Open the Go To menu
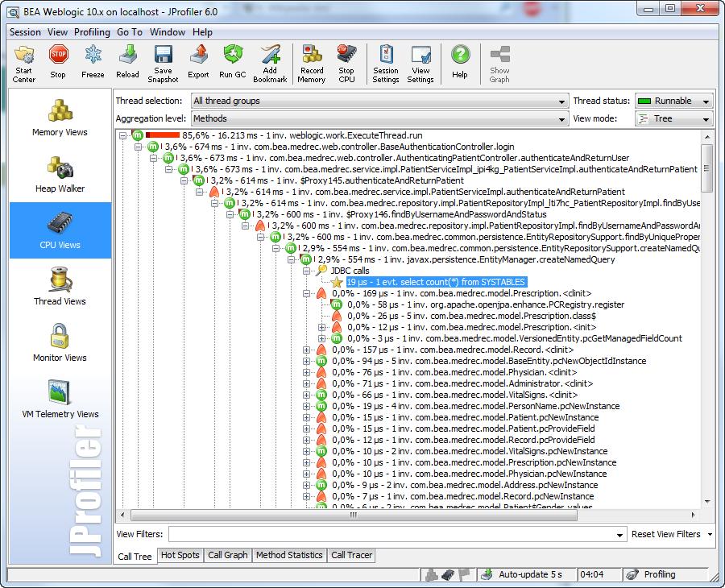The width and height of the screenshot is (725, 588). 130,32
